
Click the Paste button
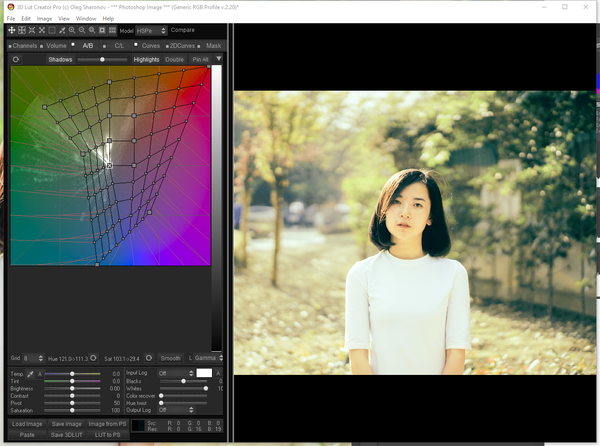click(x=27, y=435)
